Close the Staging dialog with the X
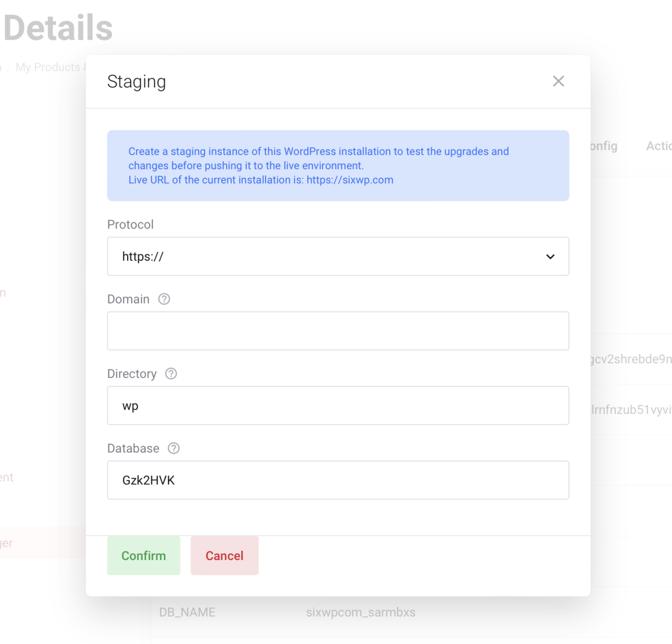Image resolution: width=672 pixels, height=644 pixels. click(558, 81)
